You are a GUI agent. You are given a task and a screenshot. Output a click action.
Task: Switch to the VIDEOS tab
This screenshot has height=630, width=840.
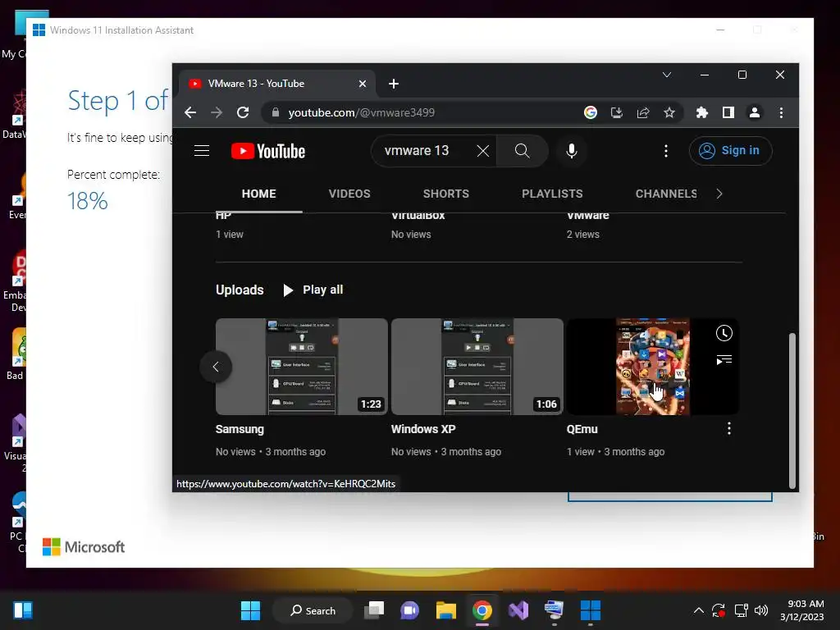coord(349,194)
